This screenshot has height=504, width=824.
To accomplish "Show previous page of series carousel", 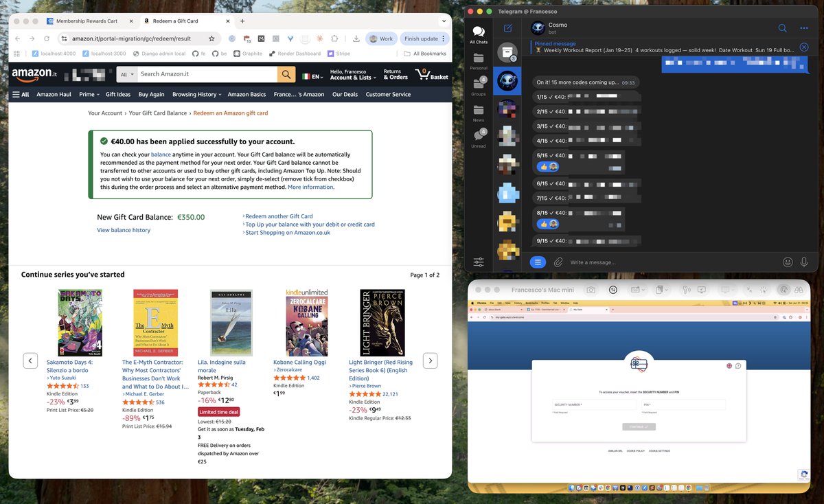I will pyautogui.click(x=30, y=360).
